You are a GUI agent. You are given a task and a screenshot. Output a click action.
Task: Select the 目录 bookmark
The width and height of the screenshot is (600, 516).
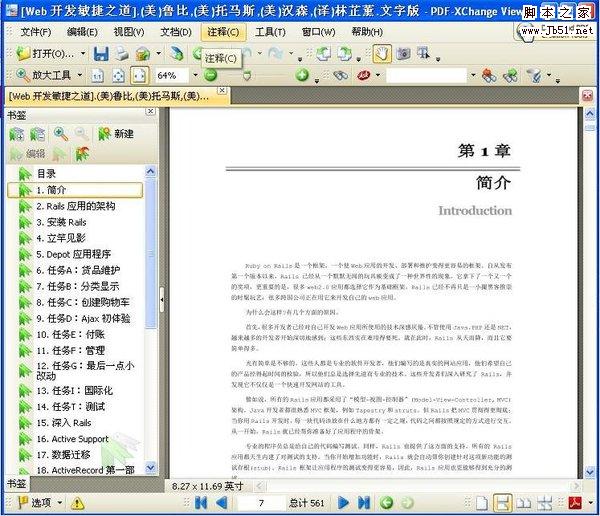click(46, 174)
